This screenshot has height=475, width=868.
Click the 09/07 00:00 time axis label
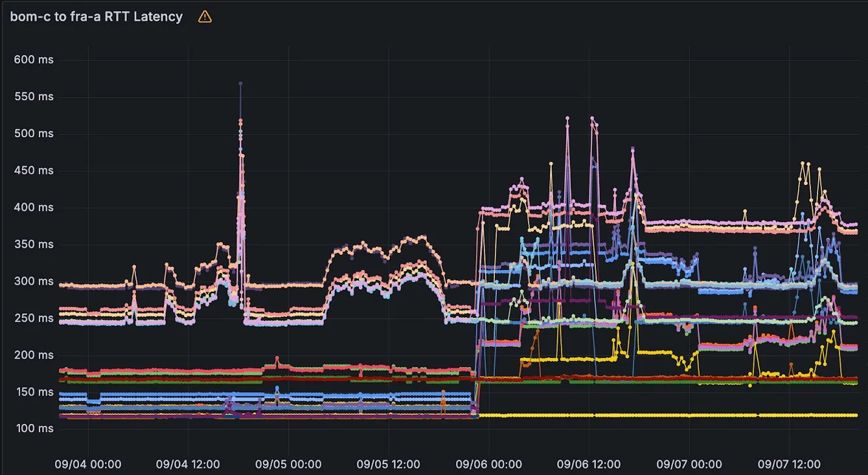689,464
